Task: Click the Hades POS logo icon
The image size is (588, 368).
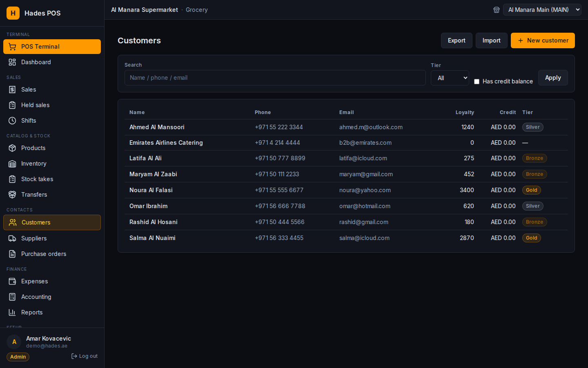Action: 13,13
